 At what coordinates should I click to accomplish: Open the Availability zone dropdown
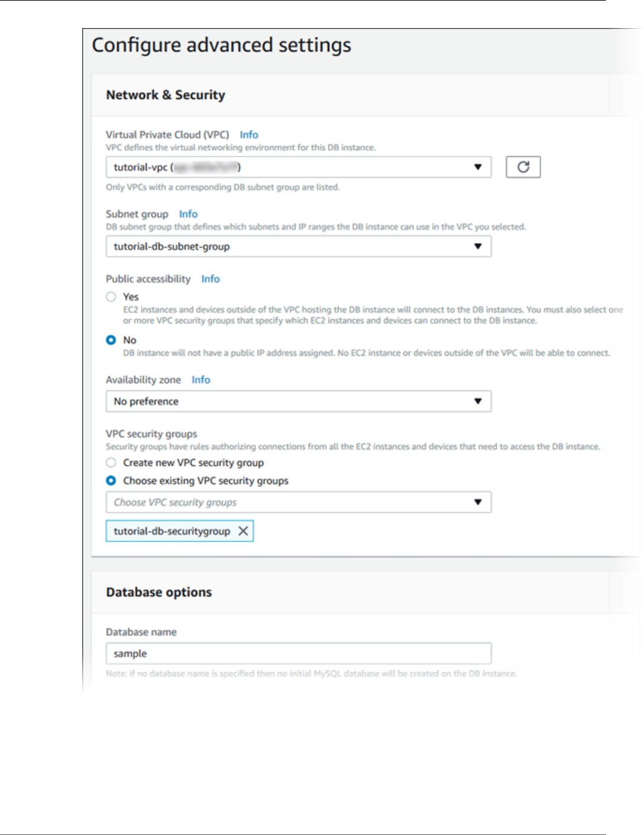pyautogui.click(x=298, y=402)
